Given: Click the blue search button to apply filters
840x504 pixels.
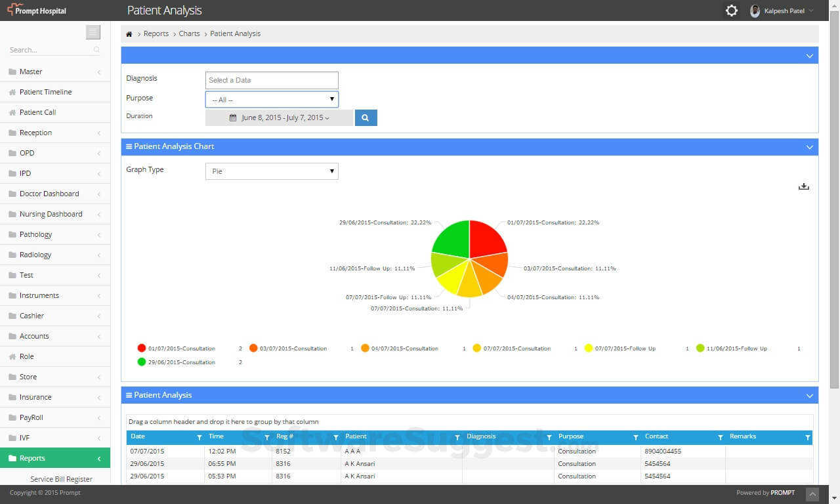Looking at the screenshot, I should coord(366,117).
